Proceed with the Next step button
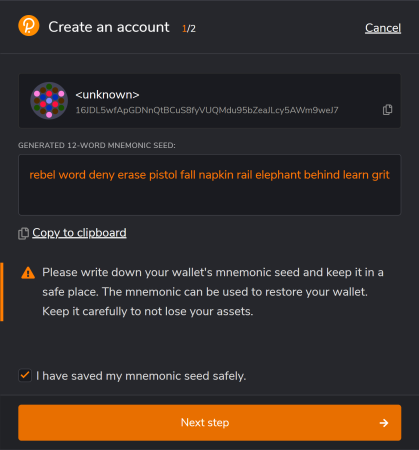The image size is (419, 450). tap(209, 423)
